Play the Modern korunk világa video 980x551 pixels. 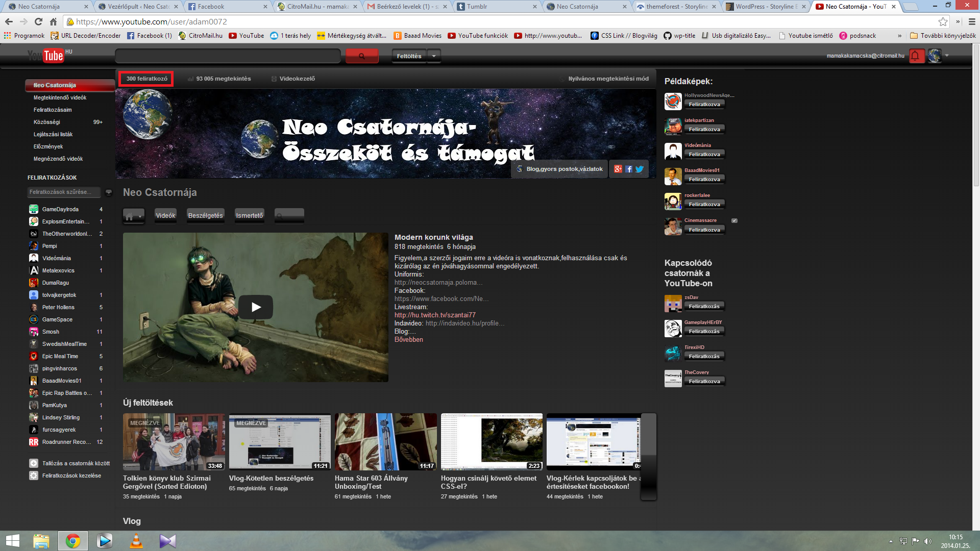click(256, 307)
